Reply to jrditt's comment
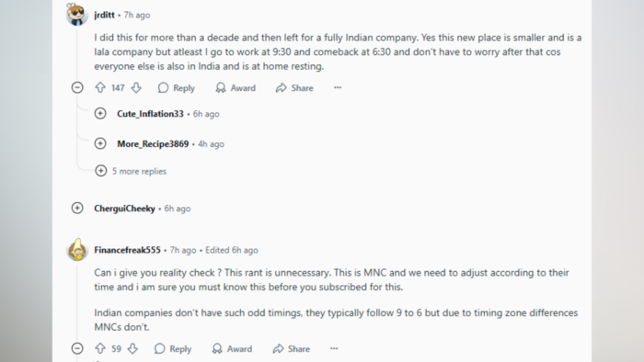Screen dimensions: 644x362 pyautogui.click(x=177, y=87)
